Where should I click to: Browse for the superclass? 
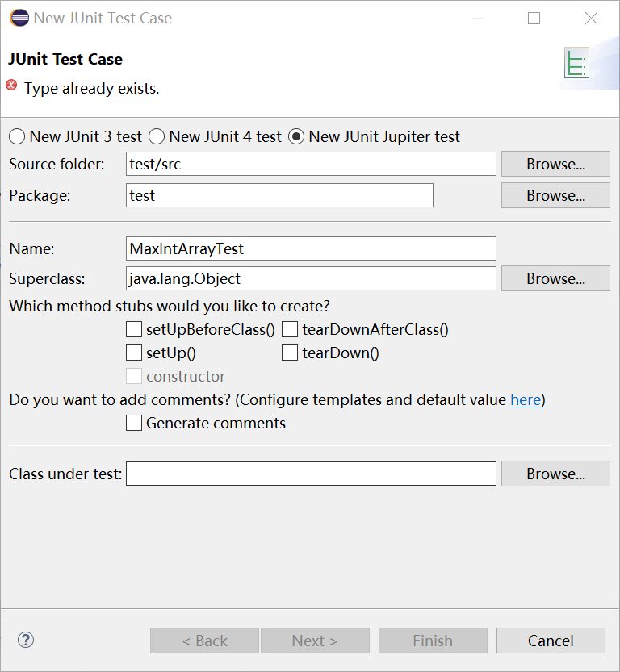tap(555, 278)
